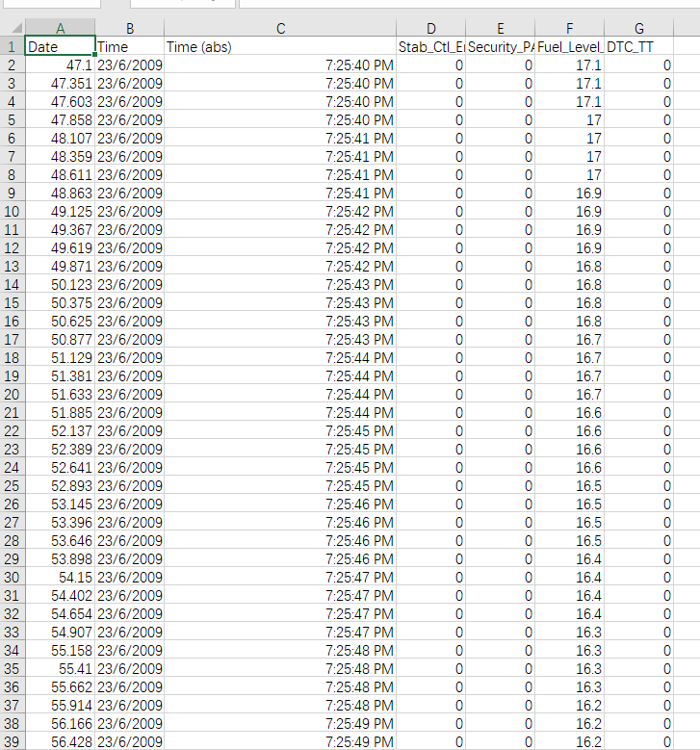700x750 pixels.
Task: Click cell with value 47.603
Action: (x=60, y=101)
